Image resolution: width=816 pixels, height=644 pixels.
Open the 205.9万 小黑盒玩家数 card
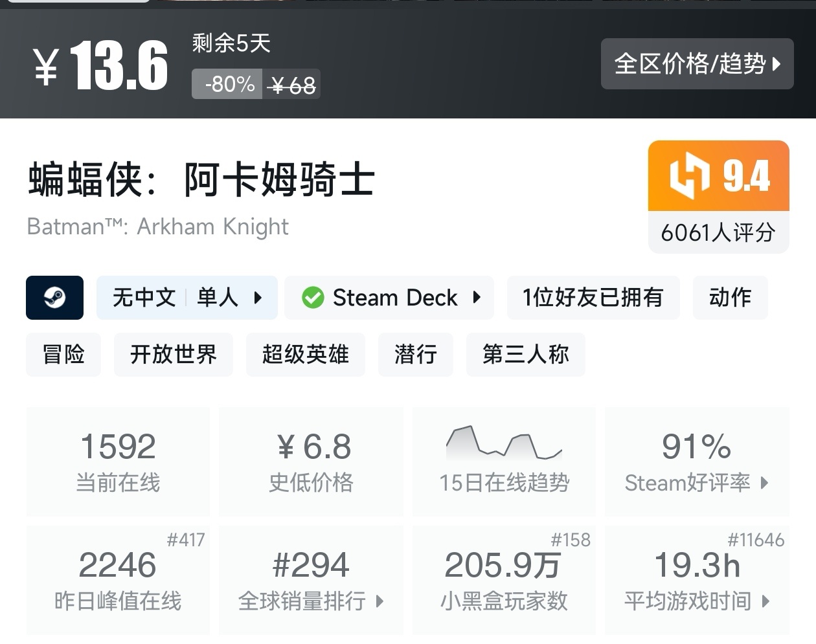click(504, 580)
